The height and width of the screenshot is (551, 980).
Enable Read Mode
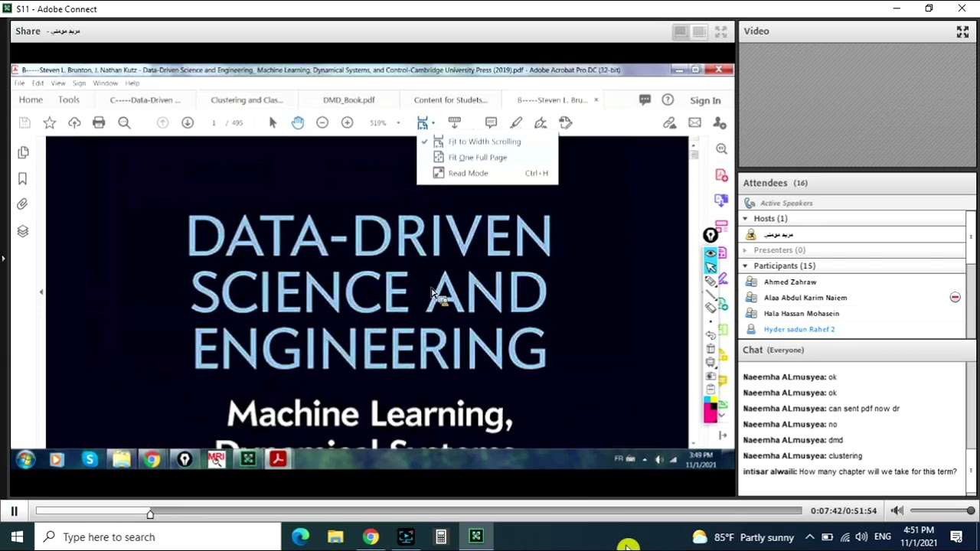point(488,173)
